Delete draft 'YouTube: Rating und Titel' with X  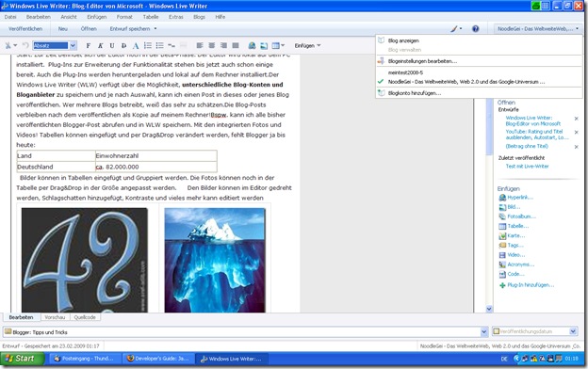click(x=577, y=132)
